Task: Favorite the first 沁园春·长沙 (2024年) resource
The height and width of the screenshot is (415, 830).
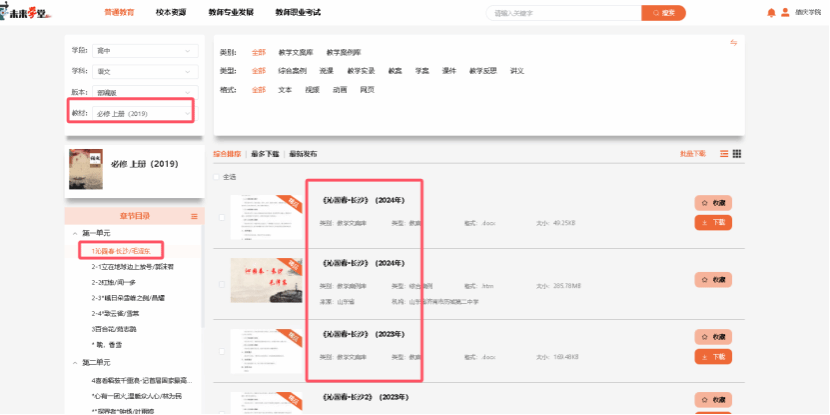Action: tap(714, 202)
